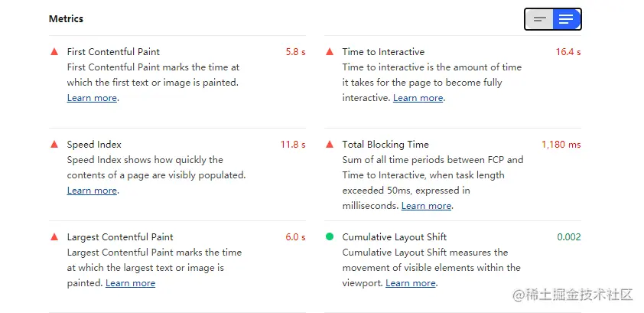Click the red triangle beside First Contentful Paint
Screen dimensions: 644x313
pos(54,52)
